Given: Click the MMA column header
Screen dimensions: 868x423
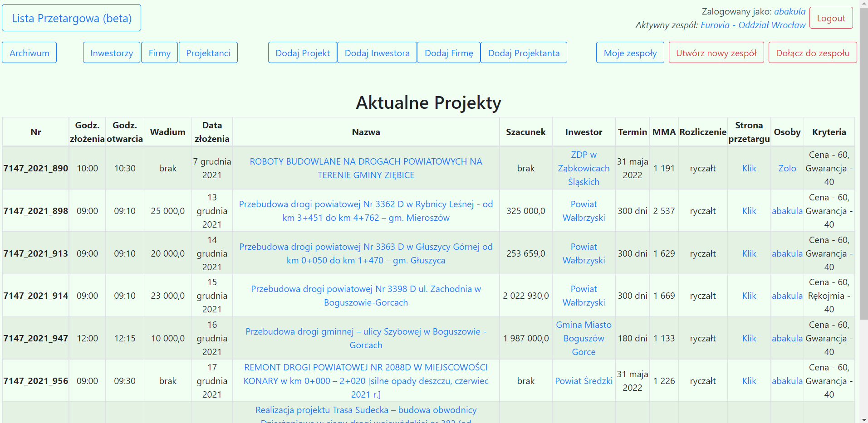Looking at the screenshot, I should pos(664,132).
